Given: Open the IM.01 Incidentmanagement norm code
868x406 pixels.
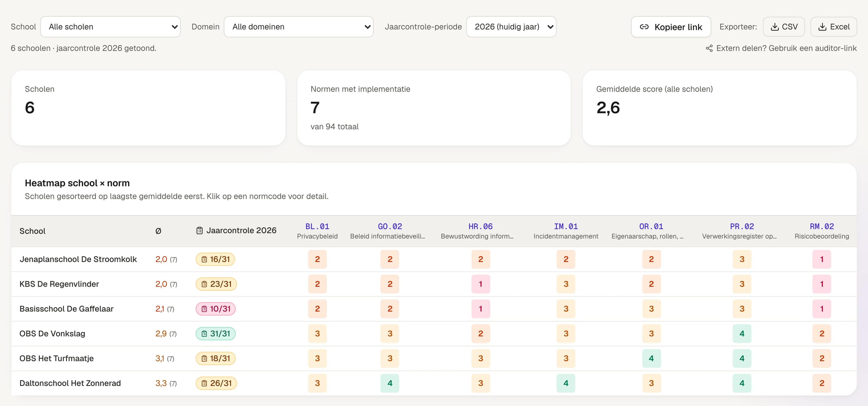Looking at the screenshot, I should [566, 227].
